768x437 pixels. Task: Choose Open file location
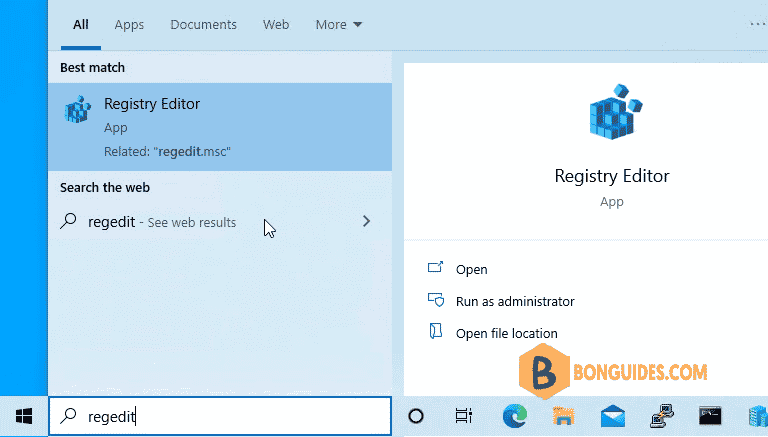[x=506, y=334]
